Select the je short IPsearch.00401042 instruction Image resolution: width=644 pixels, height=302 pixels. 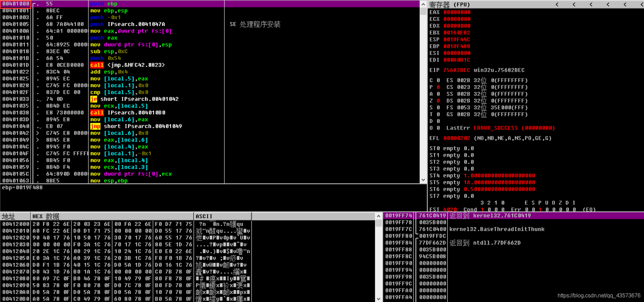tap(134, 99)
